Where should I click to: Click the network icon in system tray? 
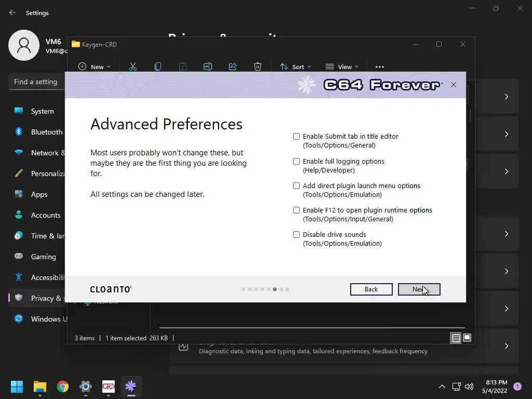coord(456,387)
